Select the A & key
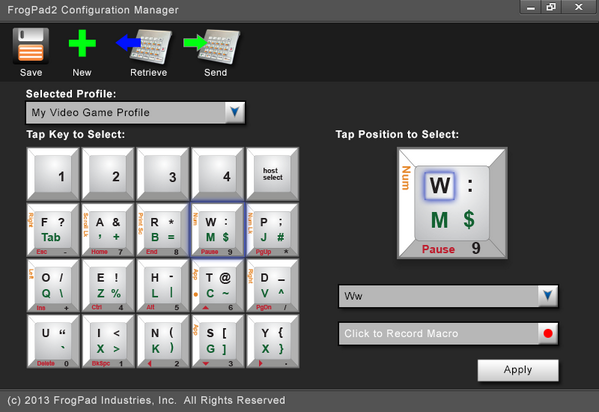This screenshot has height=412, width=599. point(108,230)
